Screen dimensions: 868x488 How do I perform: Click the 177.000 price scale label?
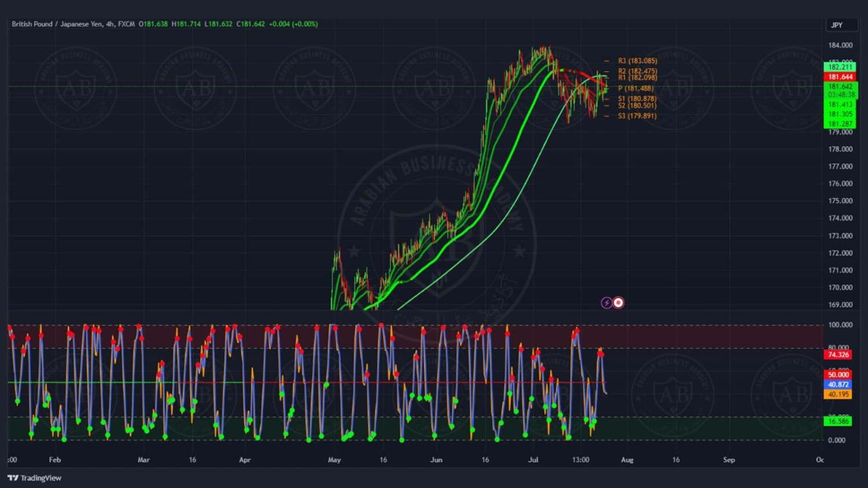click(840, 167)
